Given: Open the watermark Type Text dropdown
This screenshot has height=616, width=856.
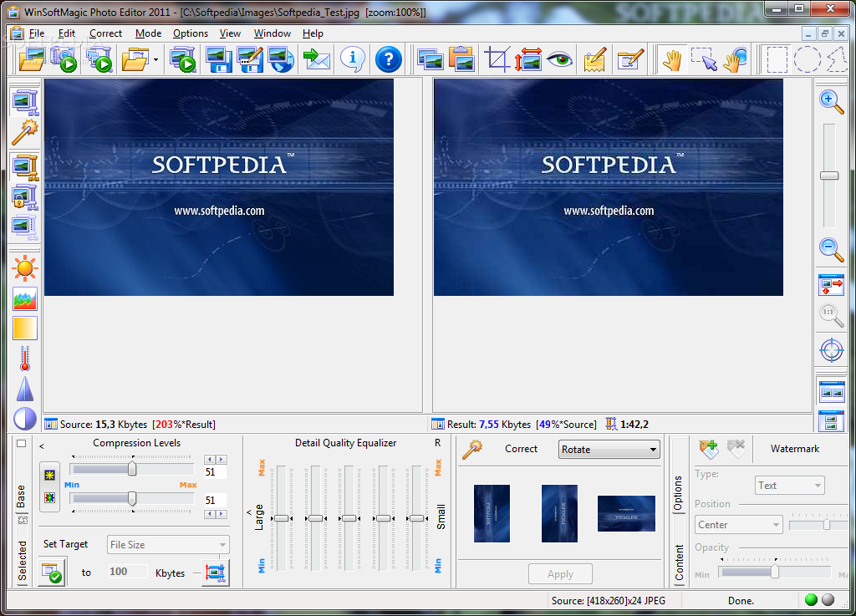Looking at the screenshot, I should (789, 486).
